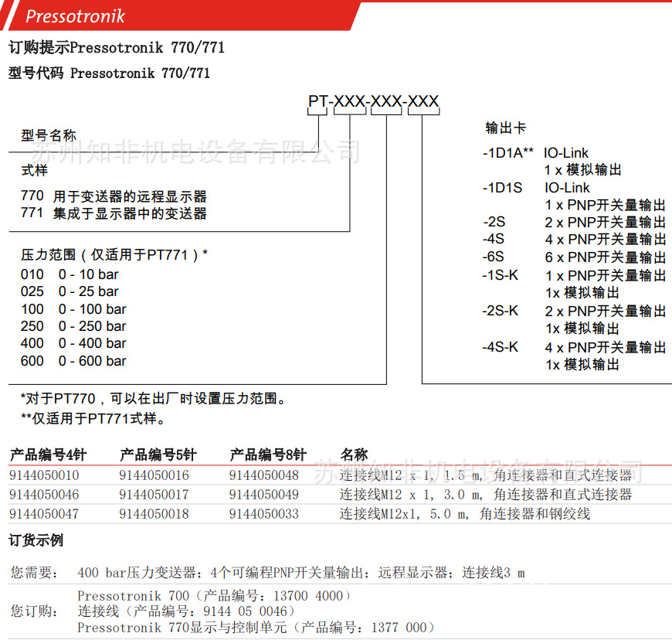
Task: Select cell 9144050046
Action: [44, 495]
